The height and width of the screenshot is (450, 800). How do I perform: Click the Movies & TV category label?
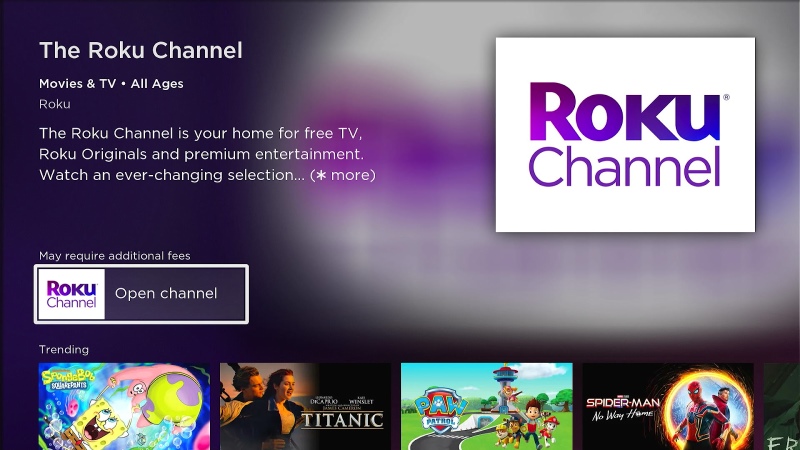click(x=78, y=84)
